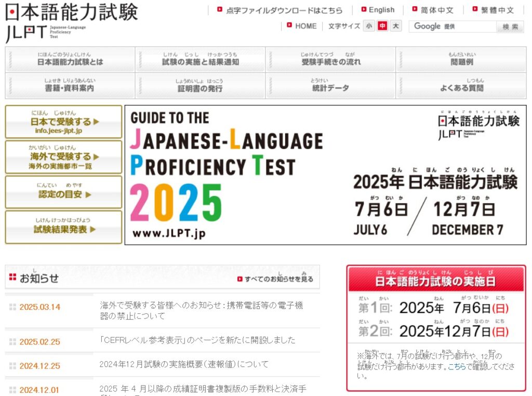Open news about 携帯電話等の電子機器の禁止
Screen dimensions: 532x396
[x=201, y=310]
